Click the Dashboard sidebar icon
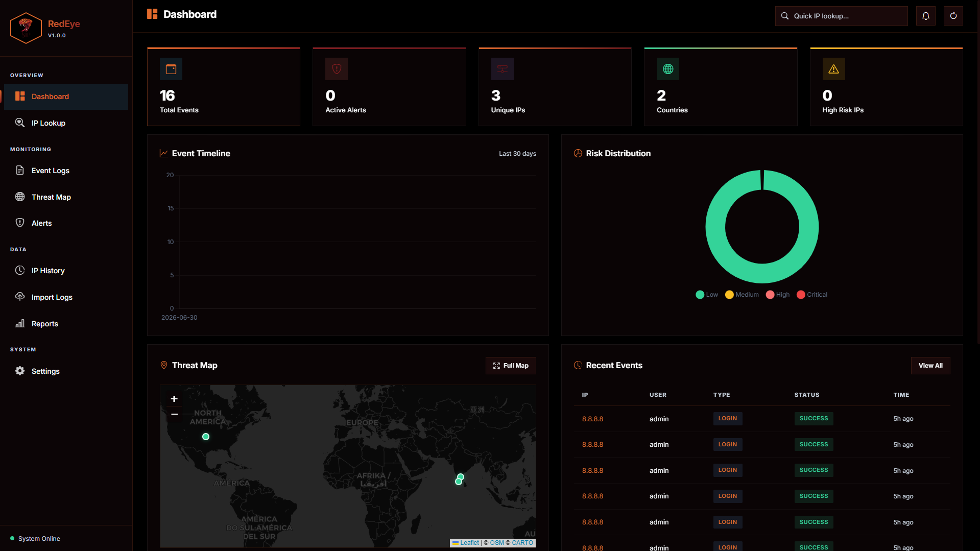The image size is (980, 551). tap(20, 97)
